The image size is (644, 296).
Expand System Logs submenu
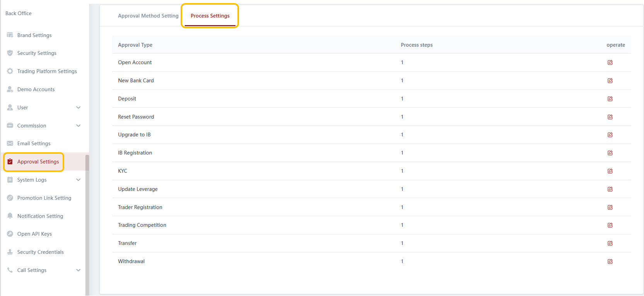tap(79, 180)
